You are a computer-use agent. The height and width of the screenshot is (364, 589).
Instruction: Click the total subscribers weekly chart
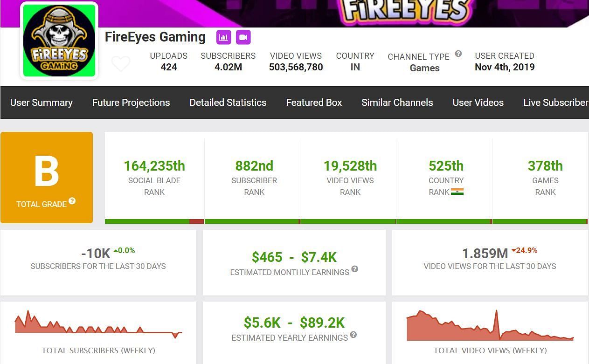98,324
